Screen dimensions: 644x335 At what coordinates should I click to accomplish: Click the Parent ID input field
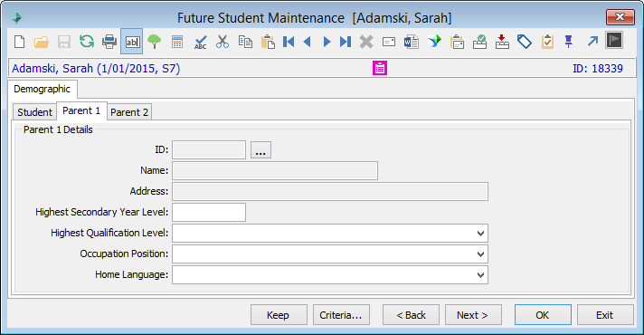209,150
